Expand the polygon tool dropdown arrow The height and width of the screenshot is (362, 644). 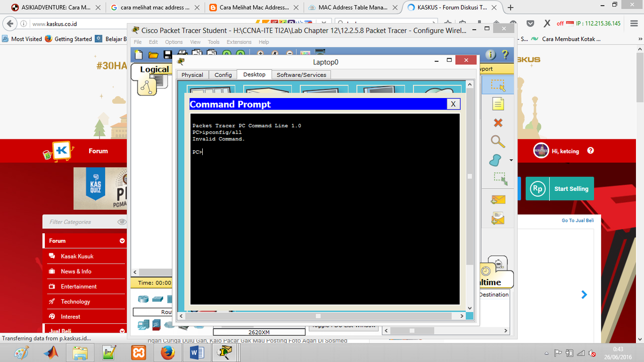(x=511, y=160)
